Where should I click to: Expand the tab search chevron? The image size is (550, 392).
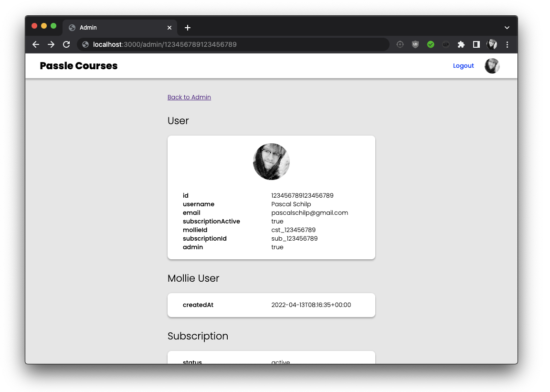tap(507, 28)
